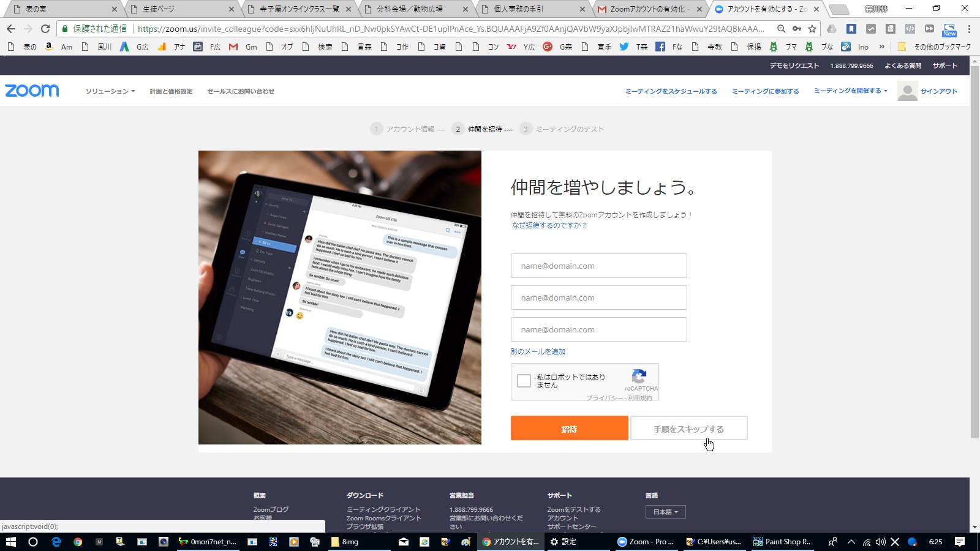980x551 pixels.
Task: Open サポート in the top bar
Action: point(945,66)
